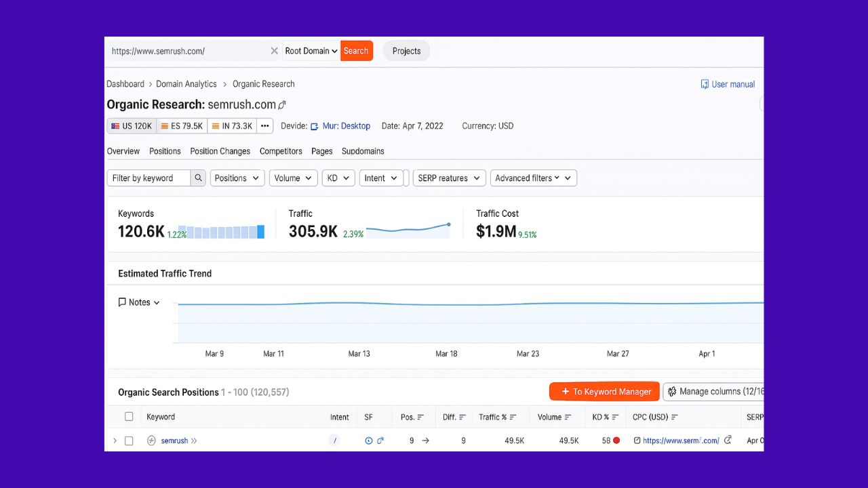This screenshot has height=488, width=868.
Task: Switch to the Positions tab
Action: coord(165,151)
